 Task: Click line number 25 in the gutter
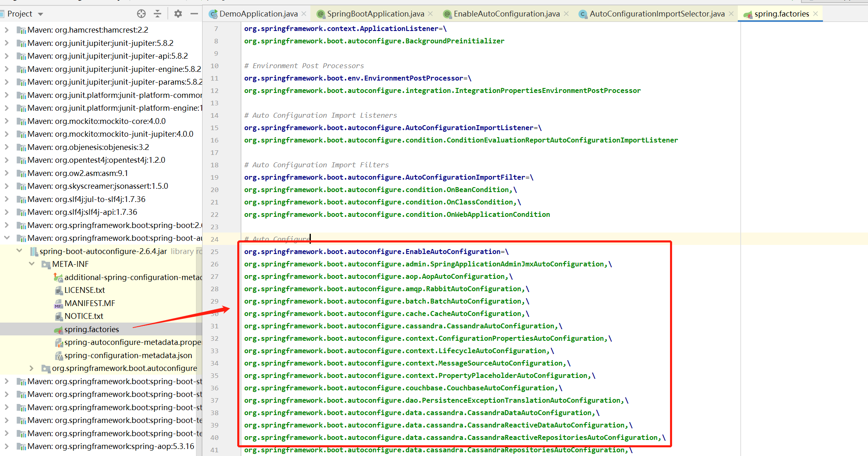(x=215, y=252)
